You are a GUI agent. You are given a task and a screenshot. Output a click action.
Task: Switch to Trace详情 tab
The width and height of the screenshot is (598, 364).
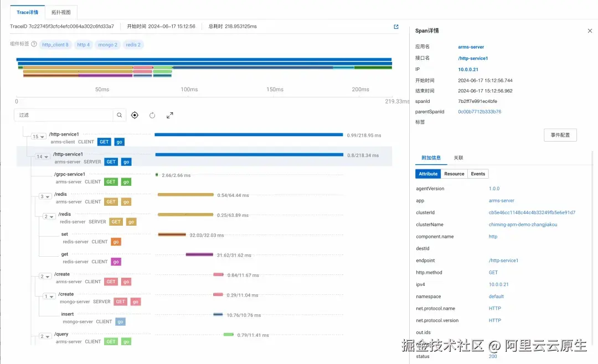[28, 12]
